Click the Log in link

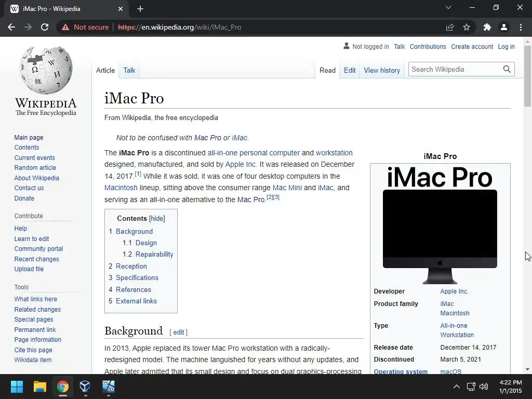[506, 46]
